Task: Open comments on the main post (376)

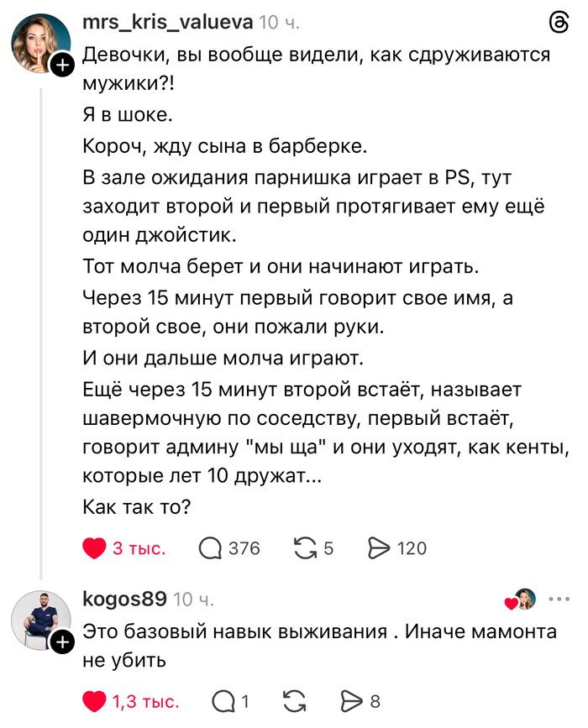Action: 210,548
